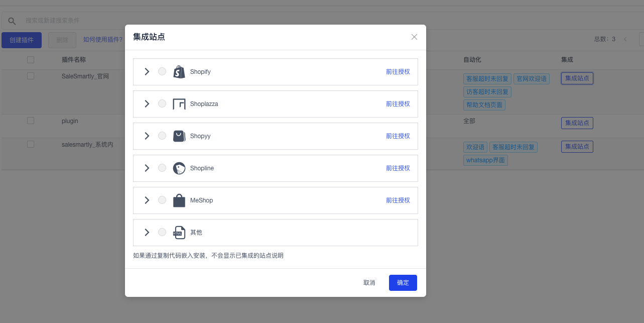The width and height of the screenshot is (644, 323).
Task: Check the salesmartly_系统内 row checkbox
Action: coord(31,144)
